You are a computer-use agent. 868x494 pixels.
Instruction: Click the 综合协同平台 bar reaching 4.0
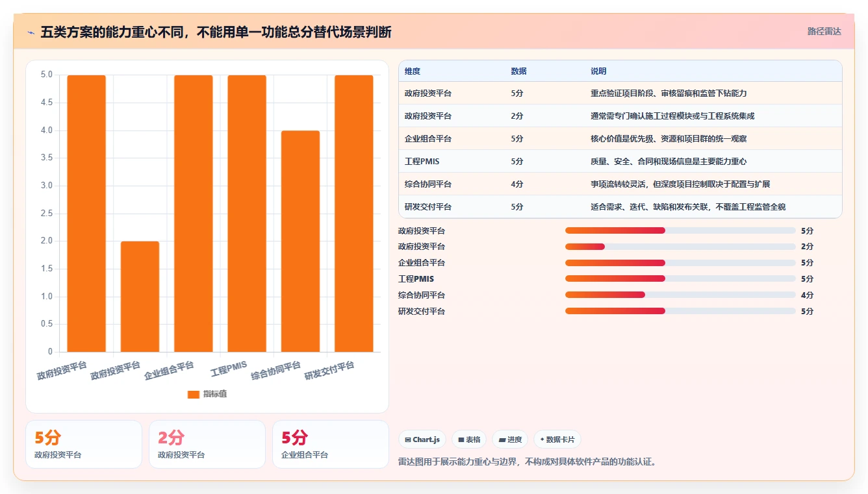[300, 241]
